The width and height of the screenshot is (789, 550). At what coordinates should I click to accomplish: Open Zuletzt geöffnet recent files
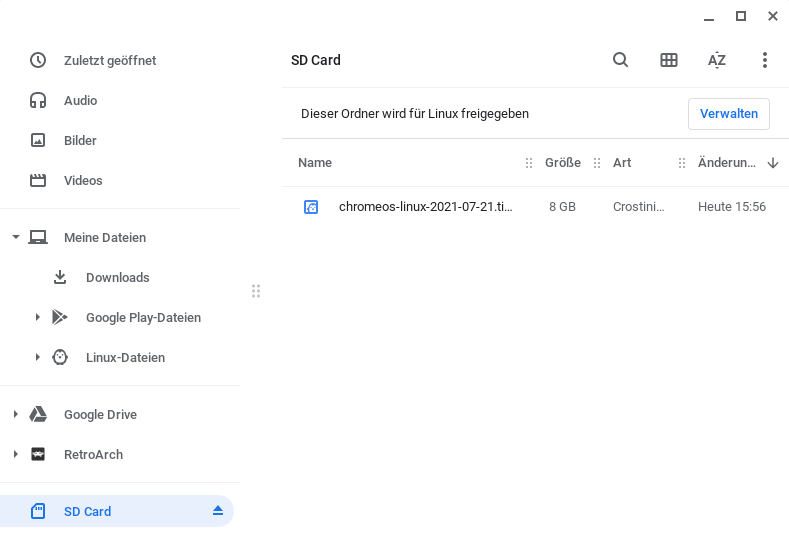coord(110,60)
